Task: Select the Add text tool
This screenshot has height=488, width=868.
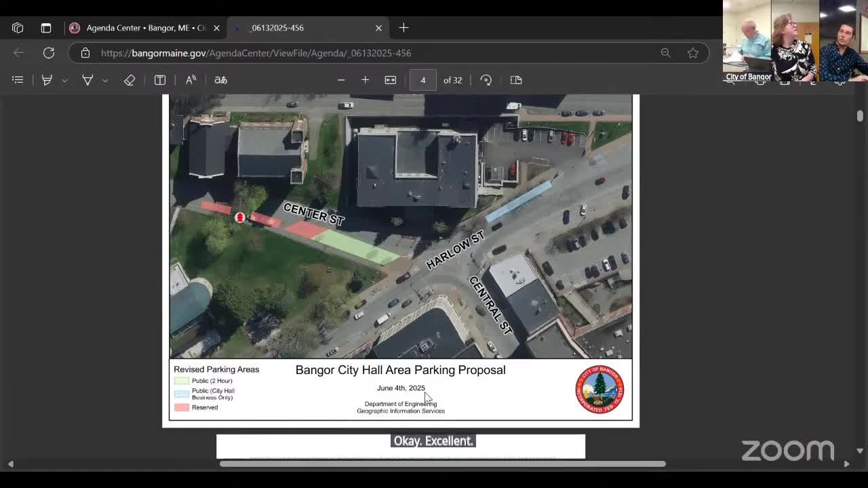Action: pyautogui.click(x=160, y=80)
